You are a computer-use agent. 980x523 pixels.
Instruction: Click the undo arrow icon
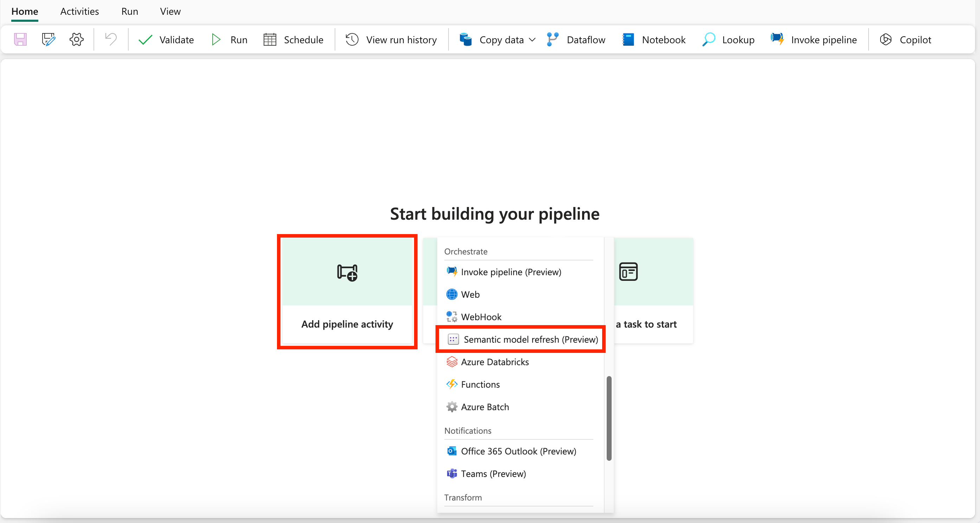(x=111, y=40)
